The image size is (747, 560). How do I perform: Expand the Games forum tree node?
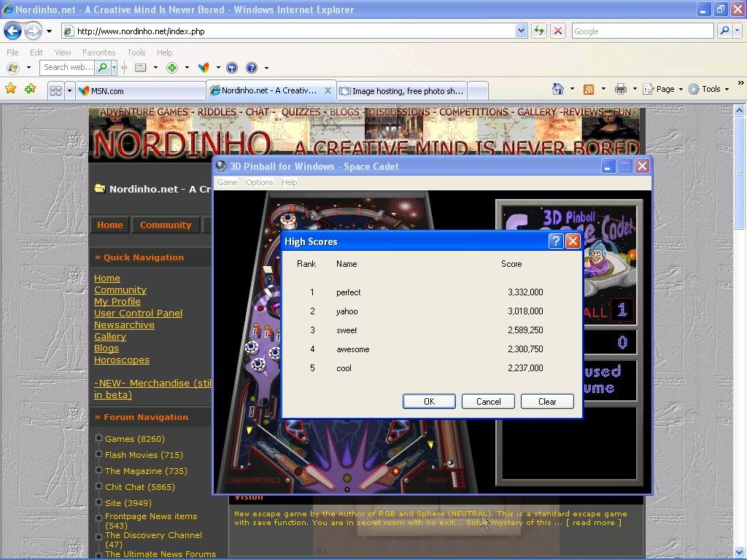pyautogui.click(x=98, y=438)
